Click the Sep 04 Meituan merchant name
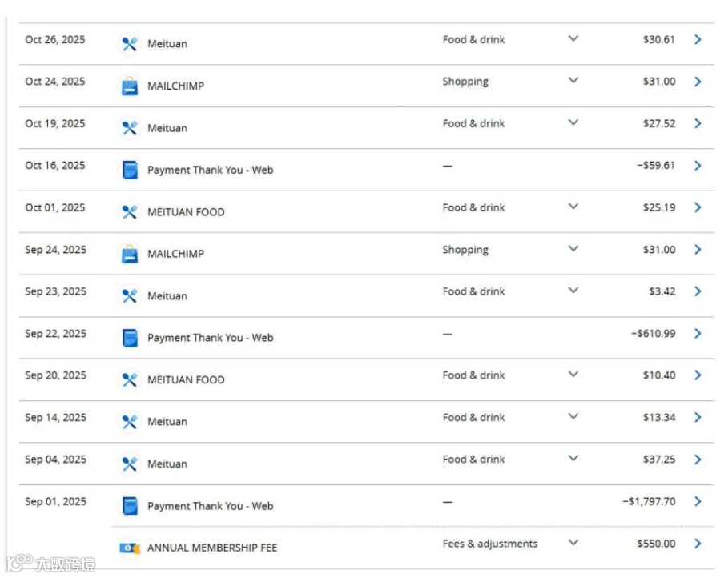 click(x=167, y=464)
